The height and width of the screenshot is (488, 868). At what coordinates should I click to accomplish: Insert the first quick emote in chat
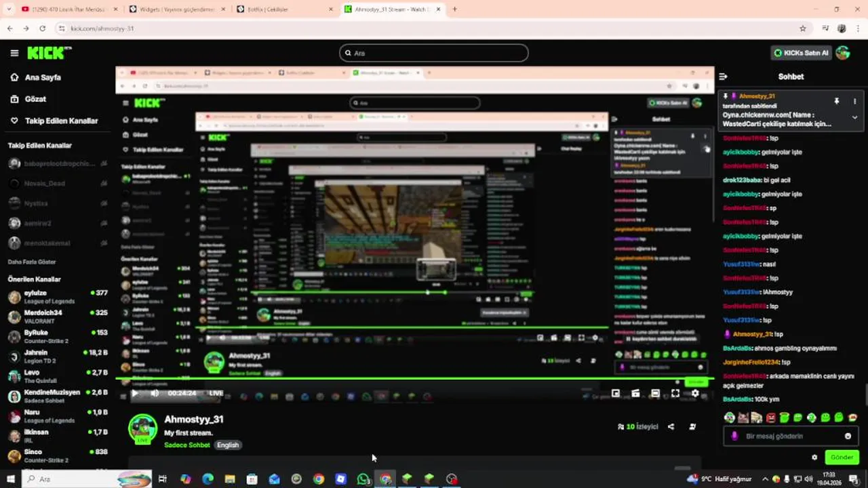[x=729, y=418]
